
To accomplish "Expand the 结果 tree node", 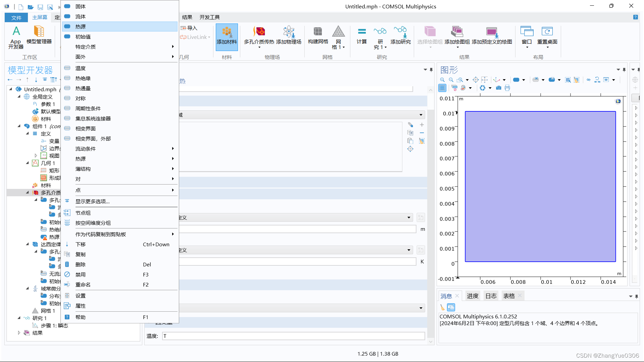I will click(x=19, y=333).
